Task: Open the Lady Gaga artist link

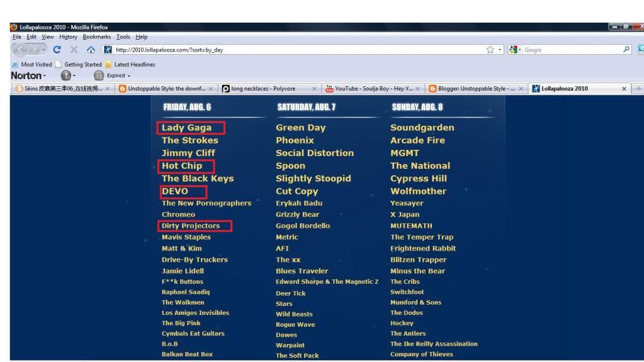Action: point(186,128)
